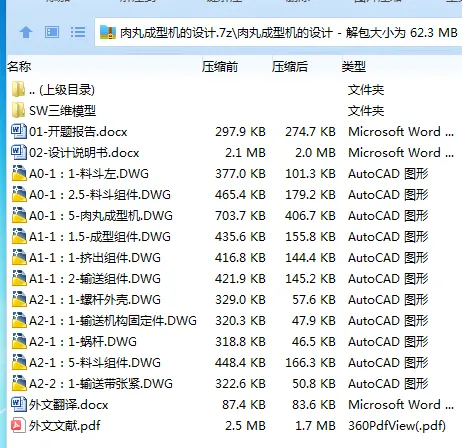This screenshot has height=448, width=462.
Task: Click folder icon of 上级目录 row
Action: point(18,89)
